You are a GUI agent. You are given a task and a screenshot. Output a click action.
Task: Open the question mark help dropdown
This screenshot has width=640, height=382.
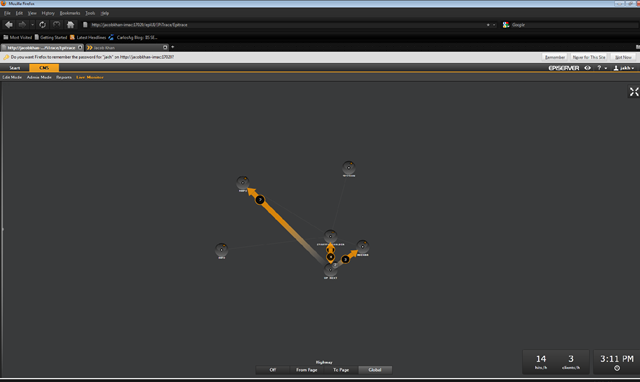pyautogui.click(x=602, y=68)
